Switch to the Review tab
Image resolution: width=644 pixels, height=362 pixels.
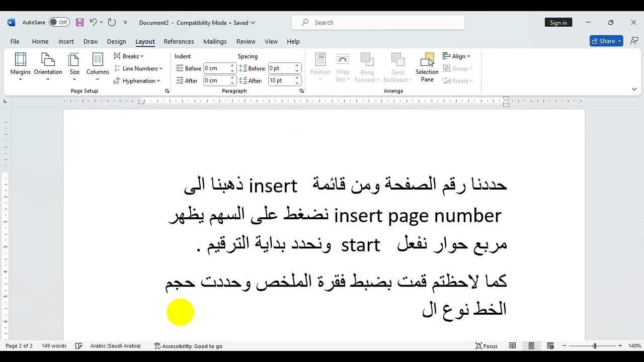(246, 41)
